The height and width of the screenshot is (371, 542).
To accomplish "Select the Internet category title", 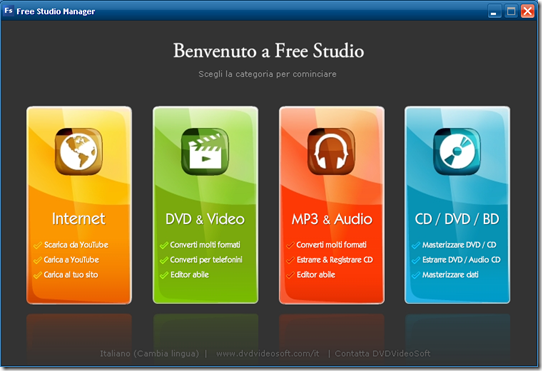I will [78, 219].
